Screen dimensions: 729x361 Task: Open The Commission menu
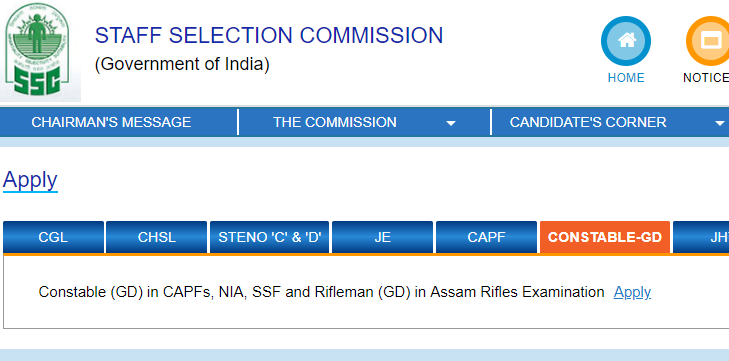(x=335, y=122)
